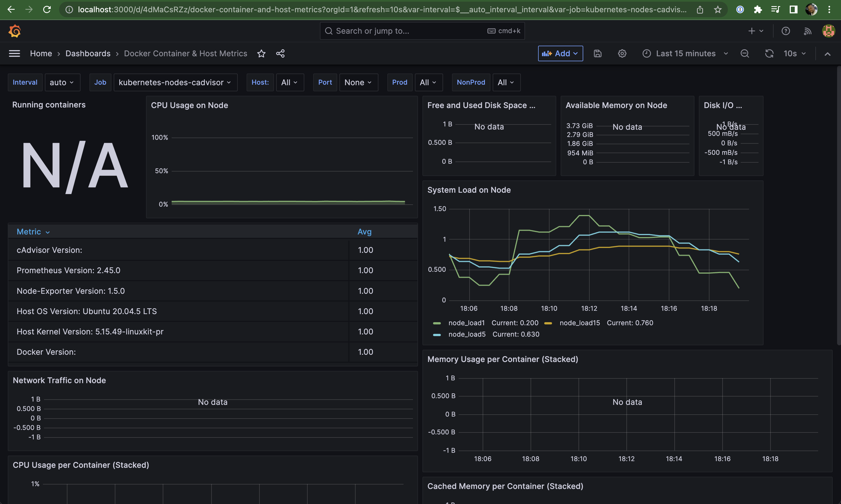Image resolution: width=841 pixels, height=504 pixels.
Task: Hide the node_load5 series from System Load
Action: pos(467,334)
